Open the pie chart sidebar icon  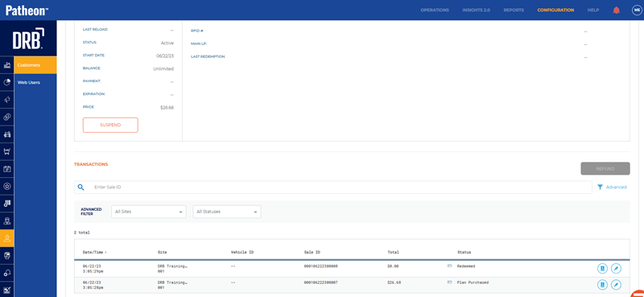coord(6,82)
